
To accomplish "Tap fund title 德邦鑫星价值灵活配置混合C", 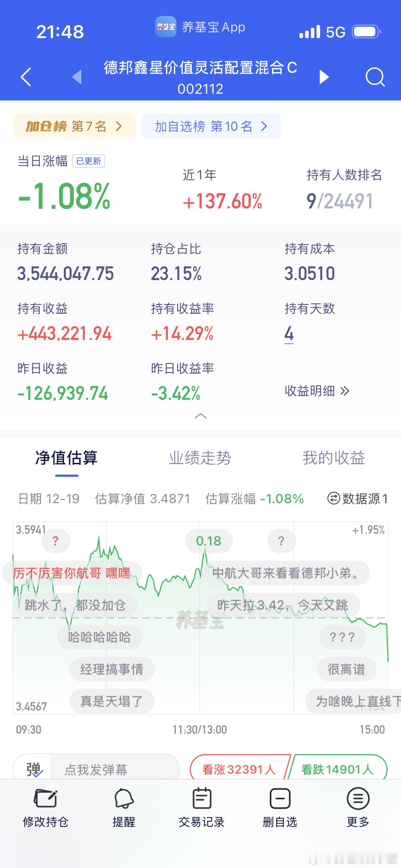I will [x=200, y=68].
